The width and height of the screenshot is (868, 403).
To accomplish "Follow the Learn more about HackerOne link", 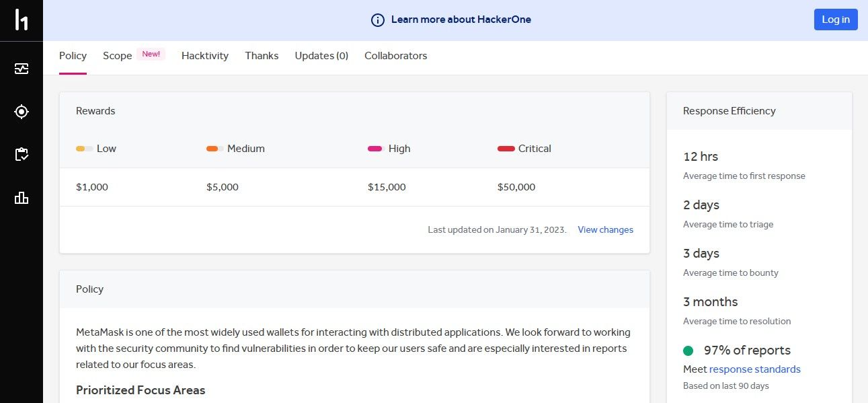I will [461, 20].
